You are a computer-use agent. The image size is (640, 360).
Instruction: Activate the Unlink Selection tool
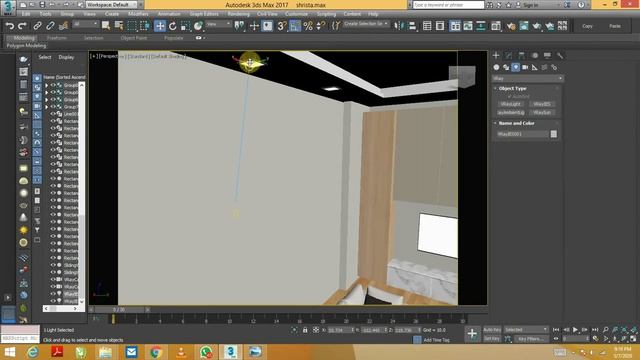(50, 26)
